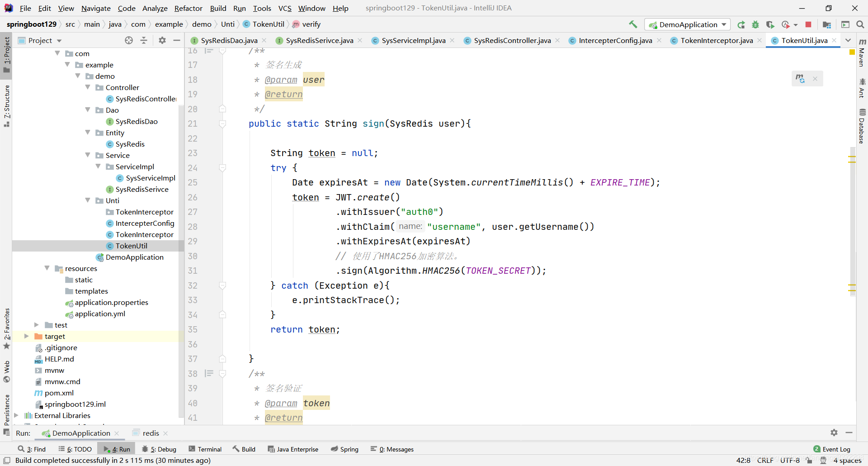
Task: Open Search Everywhere magnifier icon
Action: click(x=860, y=24)
